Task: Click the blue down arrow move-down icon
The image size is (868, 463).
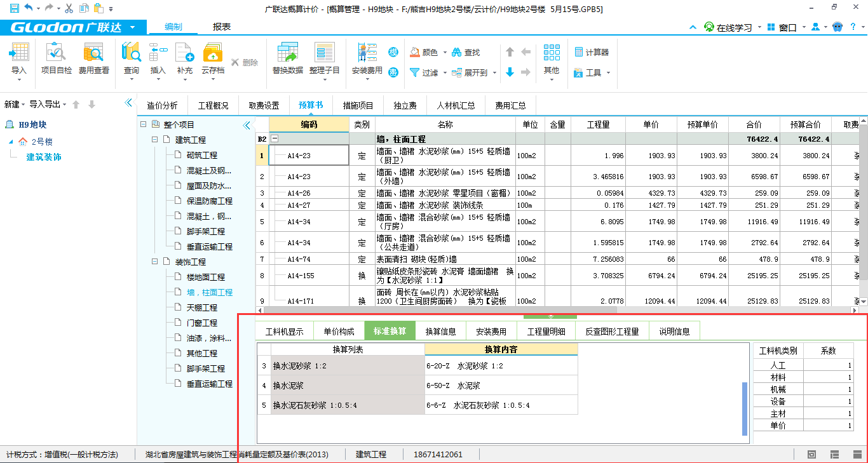Action: [x=510, y=72]
